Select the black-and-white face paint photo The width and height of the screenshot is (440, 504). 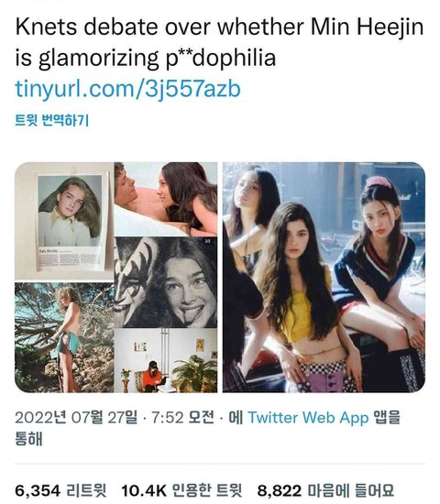click(x=166, y=282)
